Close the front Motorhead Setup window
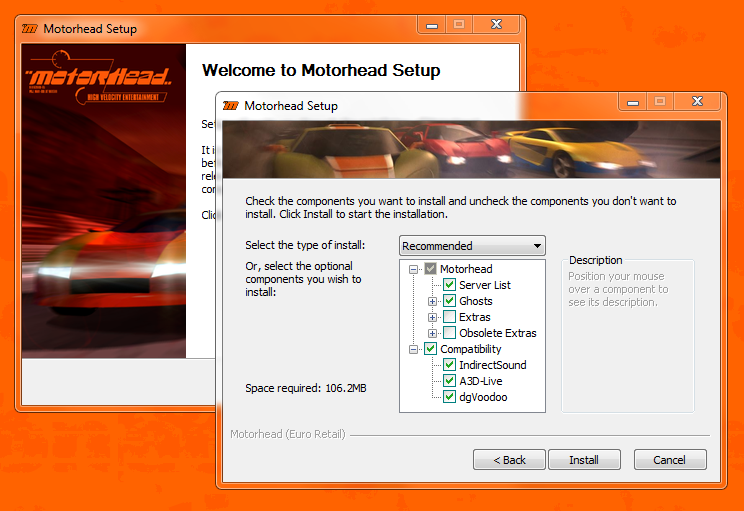This screenshot has width=744, height=511. point(700,102)
